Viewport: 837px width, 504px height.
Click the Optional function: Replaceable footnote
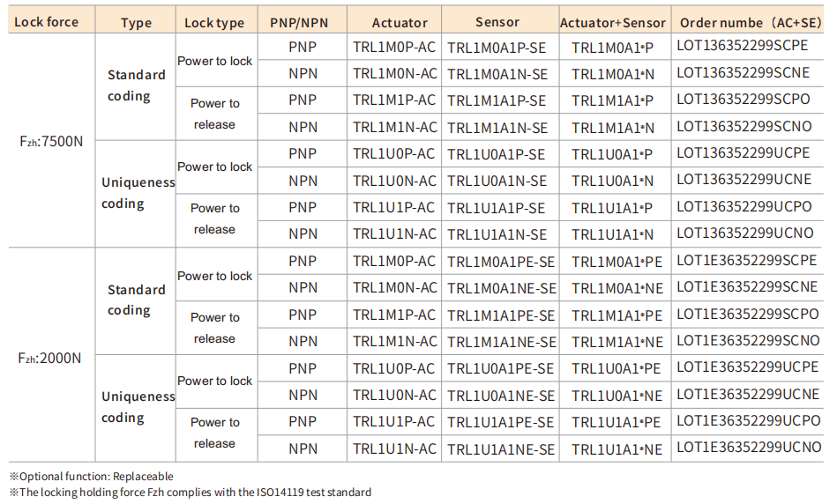91,477
